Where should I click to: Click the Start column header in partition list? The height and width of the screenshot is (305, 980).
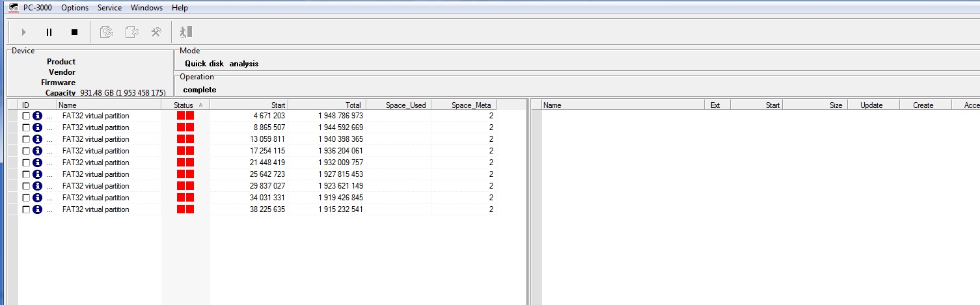pos(249,105)
